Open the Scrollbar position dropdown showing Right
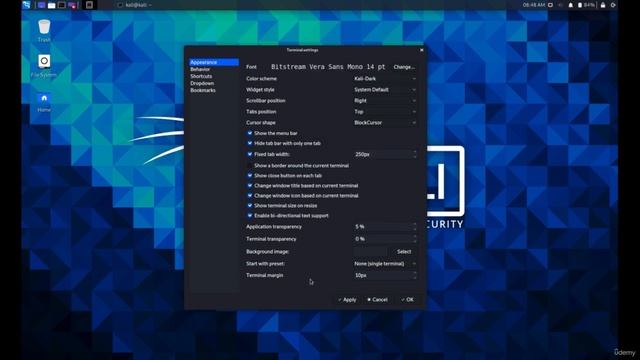 (385, 100)
